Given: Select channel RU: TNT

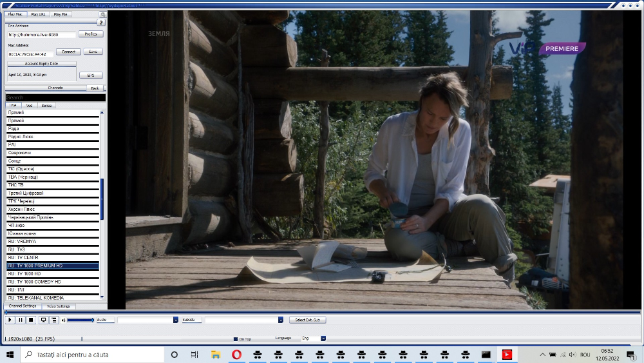Looking at the screenshot, I should point(53,290).
